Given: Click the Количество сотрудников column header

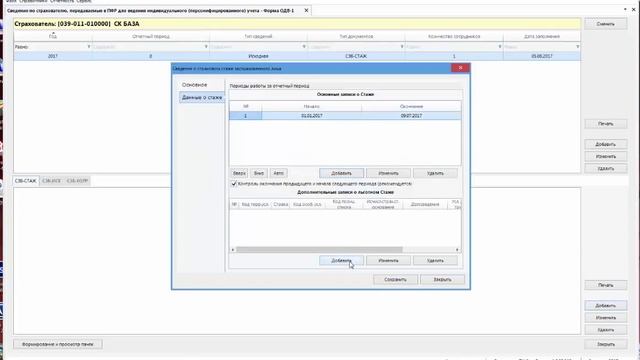Looking at the screenshot, I should click(454, 36).
